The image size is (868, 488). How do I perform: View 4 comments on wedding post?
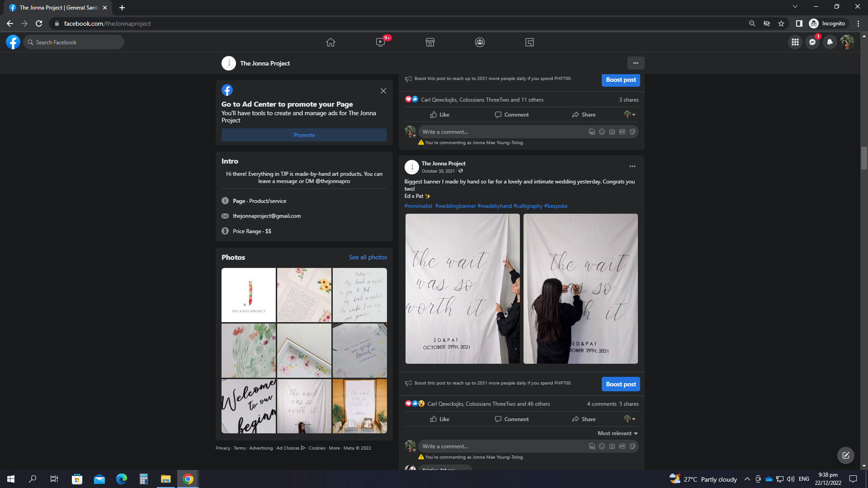click(x=601, y=404)
